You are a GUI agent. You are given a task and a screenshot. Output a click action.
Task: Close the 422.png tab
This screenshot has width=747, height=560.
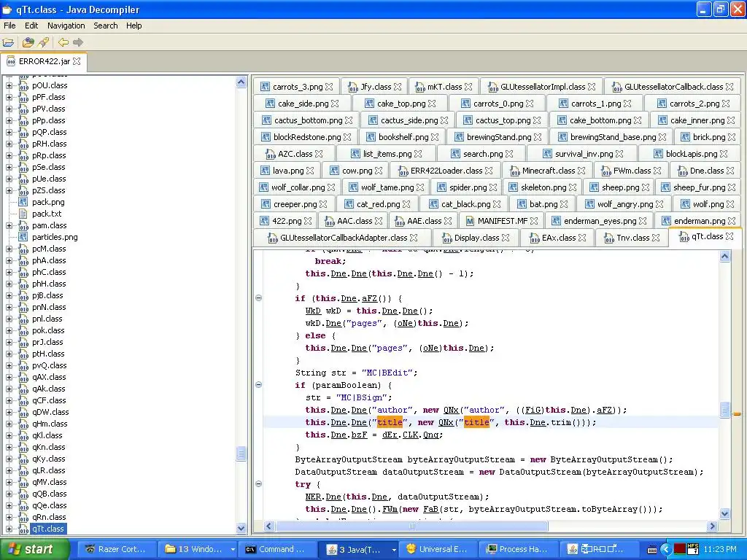pos(308,221)
